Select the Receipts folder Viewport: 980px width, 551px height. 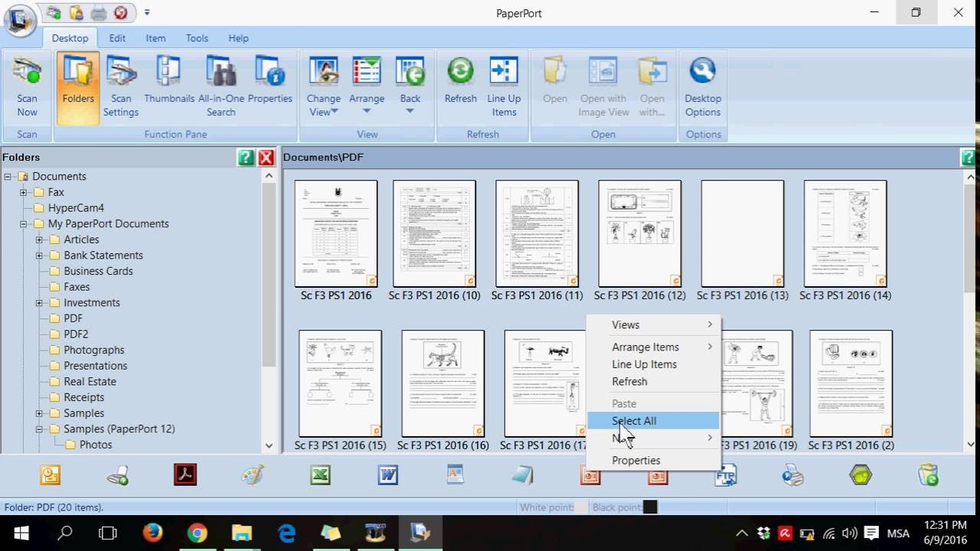click(83, 397)
